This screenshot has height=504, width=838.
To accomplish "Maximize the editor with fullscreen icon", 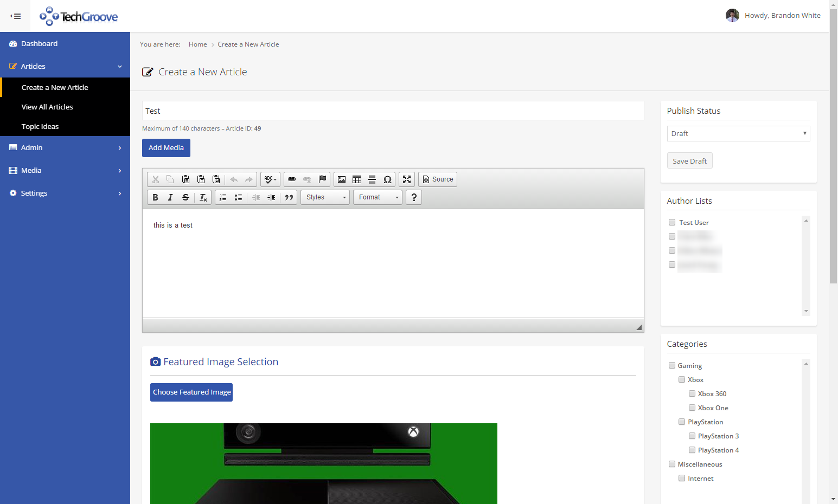I will pos(407,179).
